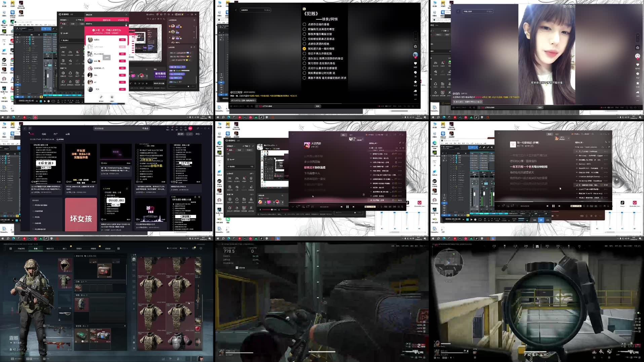
Task: Open the comment section showing 36 comments
Action: click(x=416, y=73)
